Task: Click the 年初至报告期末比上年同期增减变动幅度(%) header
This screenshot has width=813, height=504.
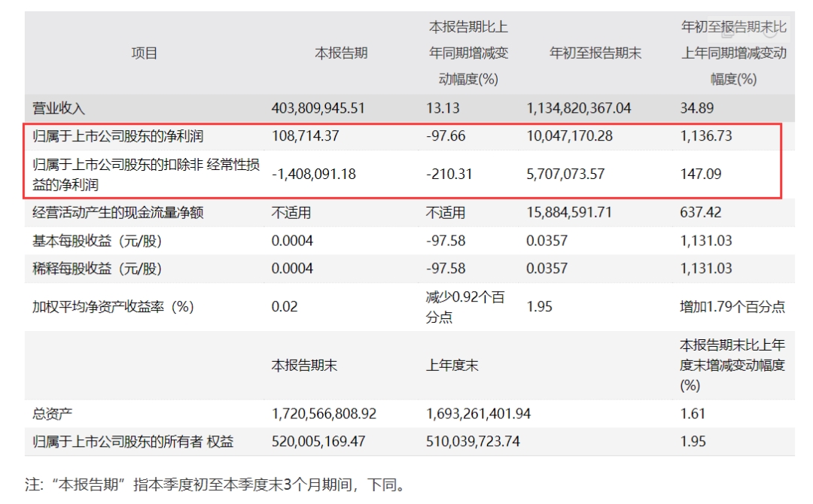Action: [734, 53]
